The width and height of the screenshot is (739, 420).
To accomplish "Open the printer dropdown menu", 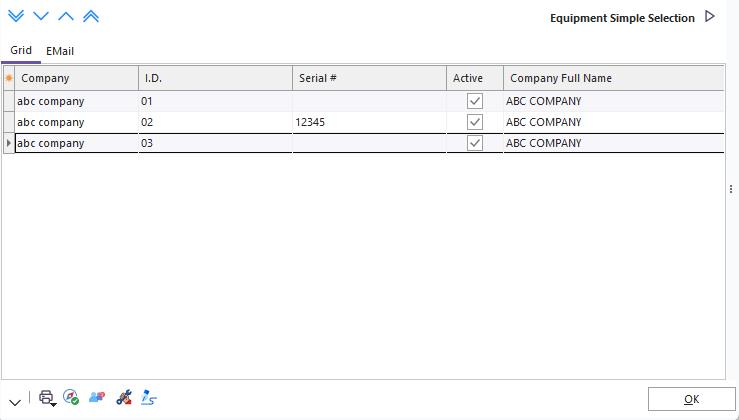I will point(47,398).
